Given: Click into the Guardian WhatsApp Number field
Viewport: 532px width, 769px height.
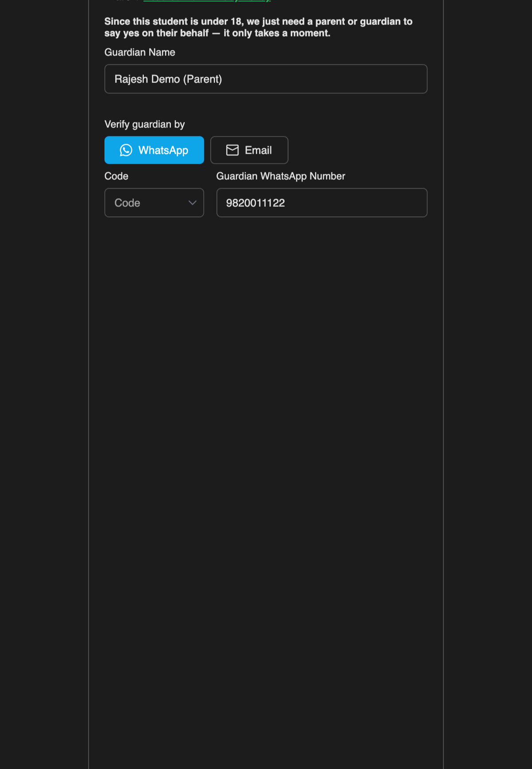Looking at the screenshot, I should 322,203.
